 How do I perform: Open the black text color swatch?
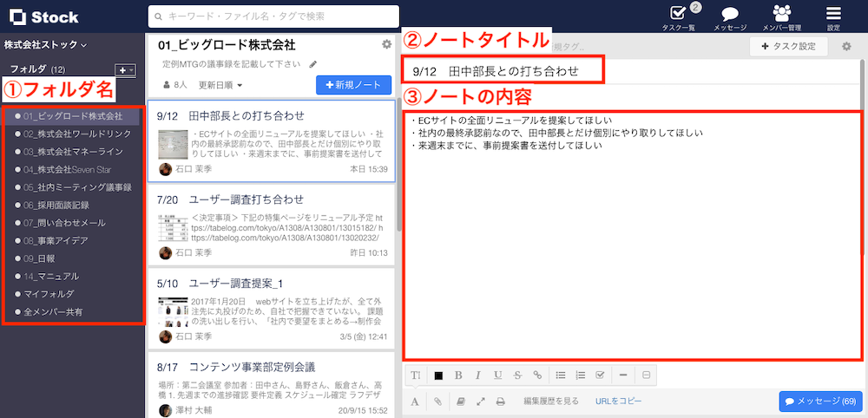tap(438, 376)
